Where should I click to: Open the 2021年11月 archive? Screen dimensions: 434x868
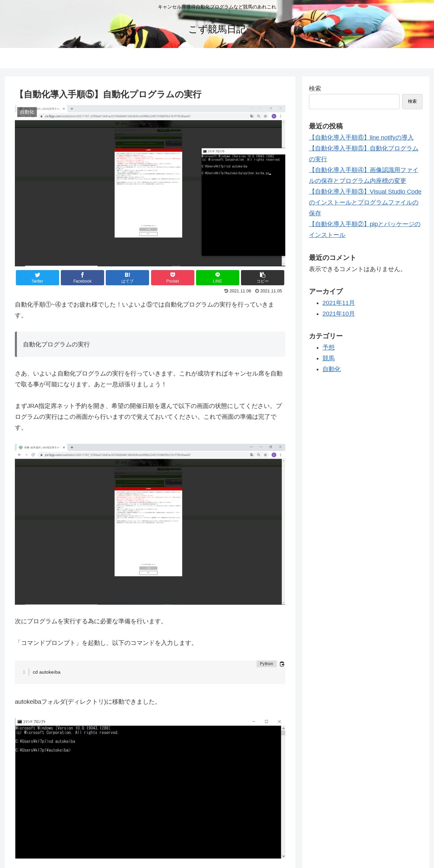point(338,303)
